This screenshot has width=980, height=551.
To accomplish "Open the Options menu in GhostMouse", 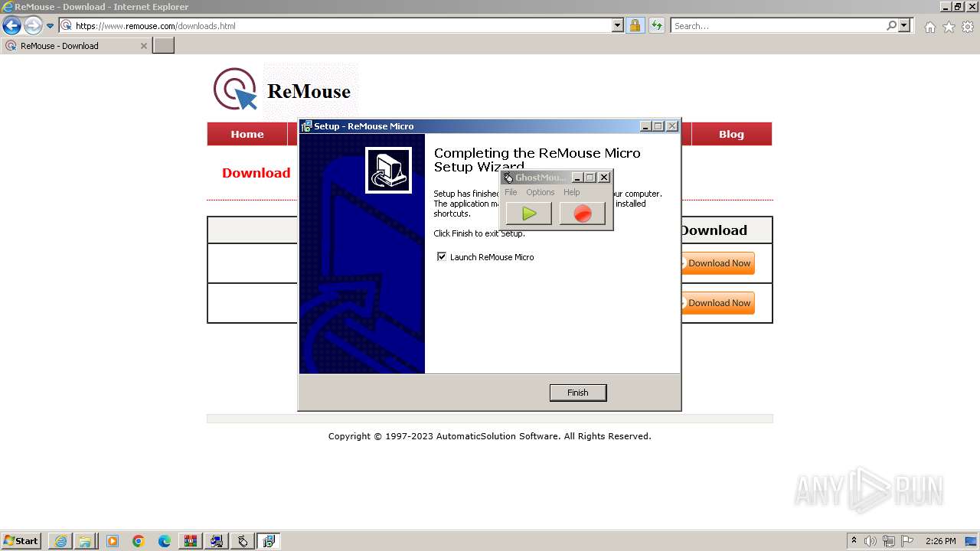I will pos(540,192).
